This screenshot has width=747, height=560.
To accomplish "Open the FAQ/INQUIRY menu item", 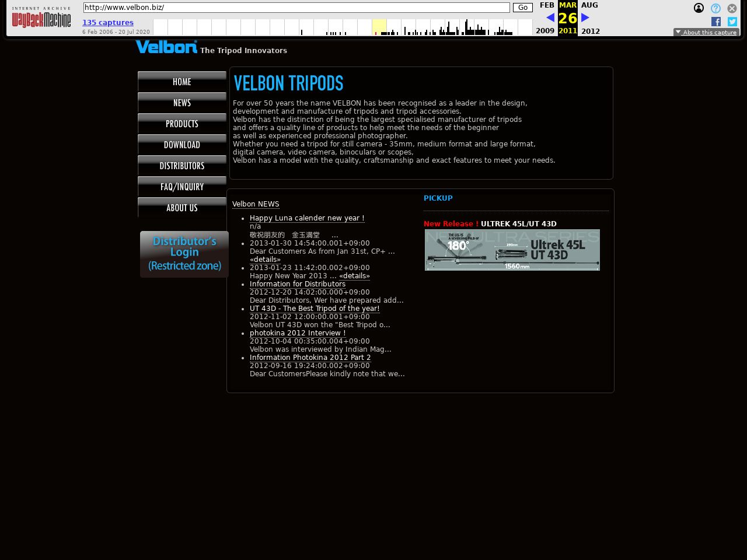I will [x=182, y=187].
